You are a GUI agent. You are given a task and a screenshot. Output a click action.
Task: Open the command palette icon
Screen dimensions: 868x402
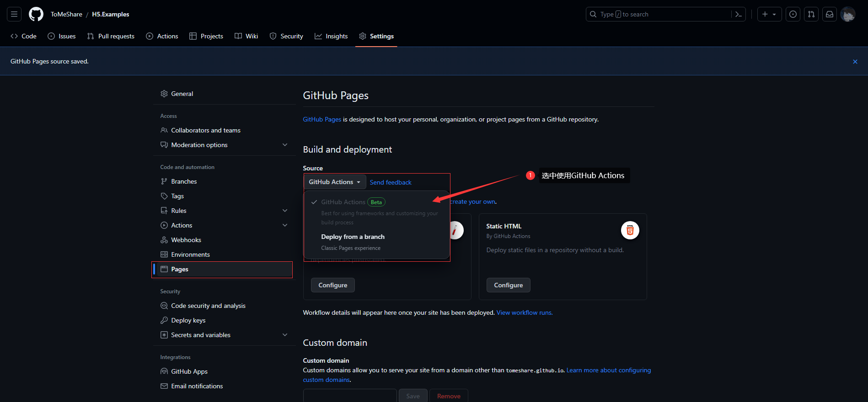(738, 14)
